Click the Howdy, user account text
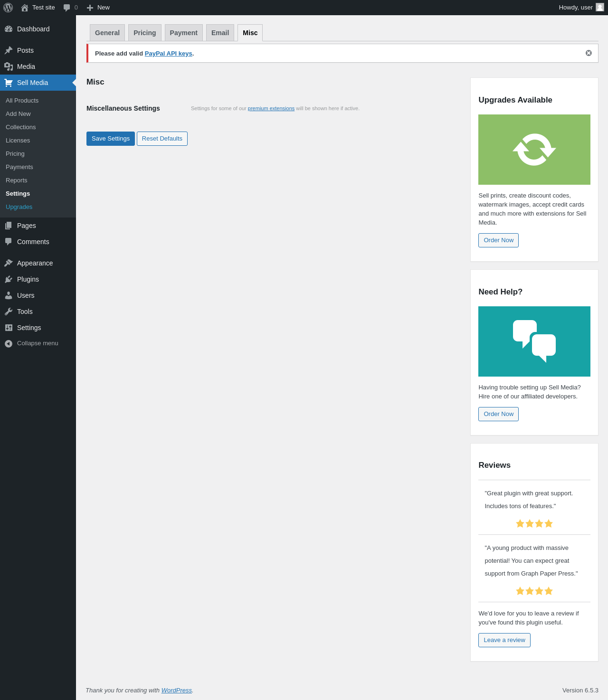 click(576, 8)
